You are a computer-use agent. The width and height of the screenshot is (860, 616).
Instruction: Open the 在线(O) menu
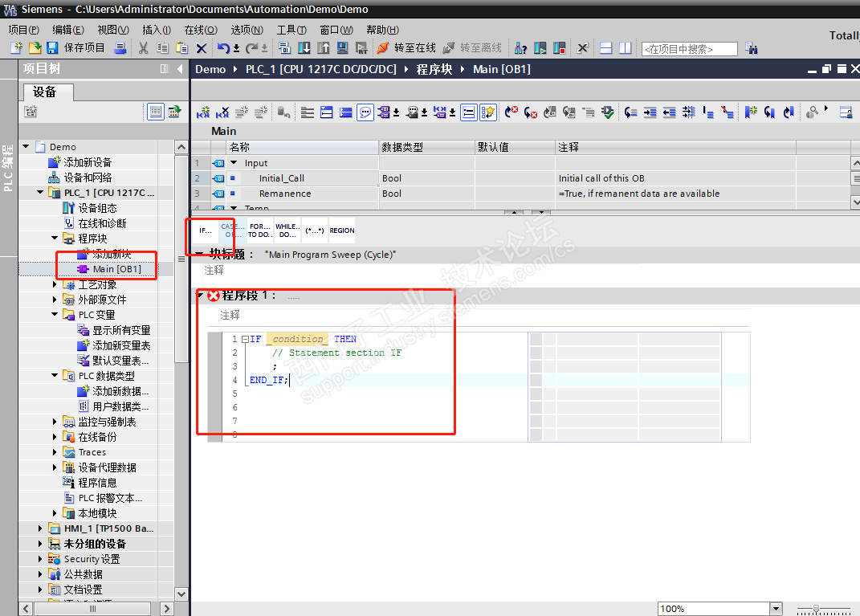click(x=201, y=30)
